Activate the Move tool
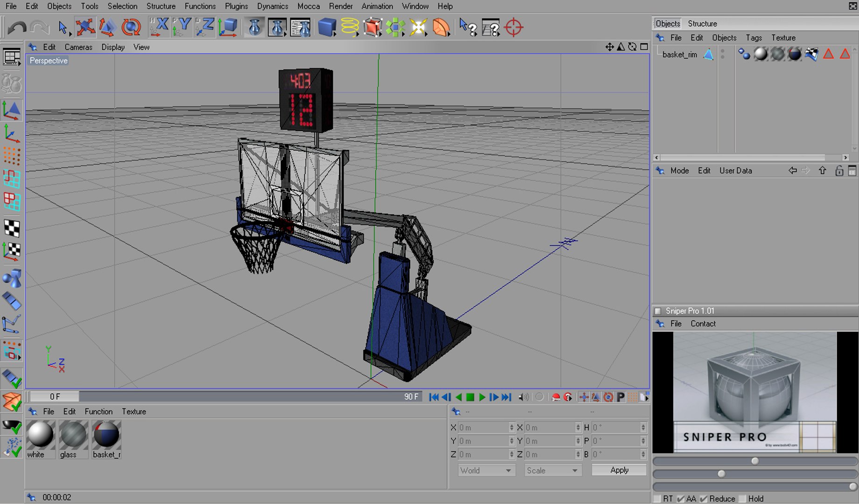Image resolution: width=859 pixels, height=504 pixels. (x=85, y=28)
